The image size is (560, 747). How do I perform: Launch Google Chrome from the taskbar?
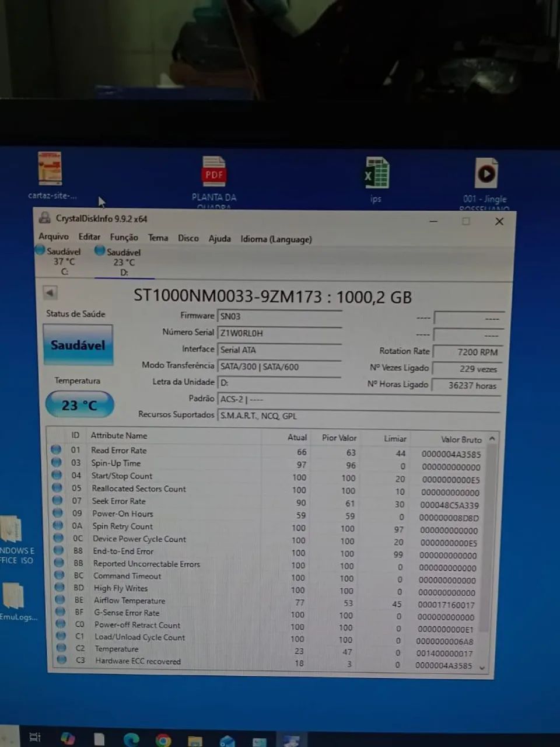pos(163,741)
